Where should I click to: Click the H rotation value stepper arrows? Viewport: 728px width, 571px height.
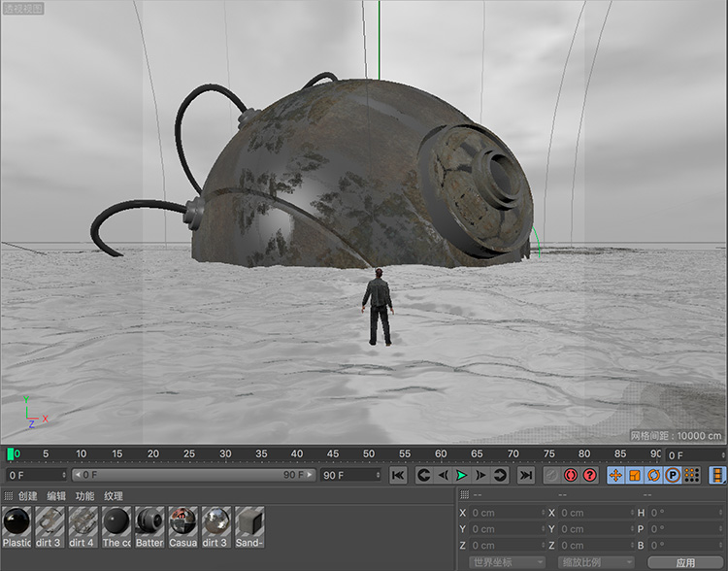point(721,513)
